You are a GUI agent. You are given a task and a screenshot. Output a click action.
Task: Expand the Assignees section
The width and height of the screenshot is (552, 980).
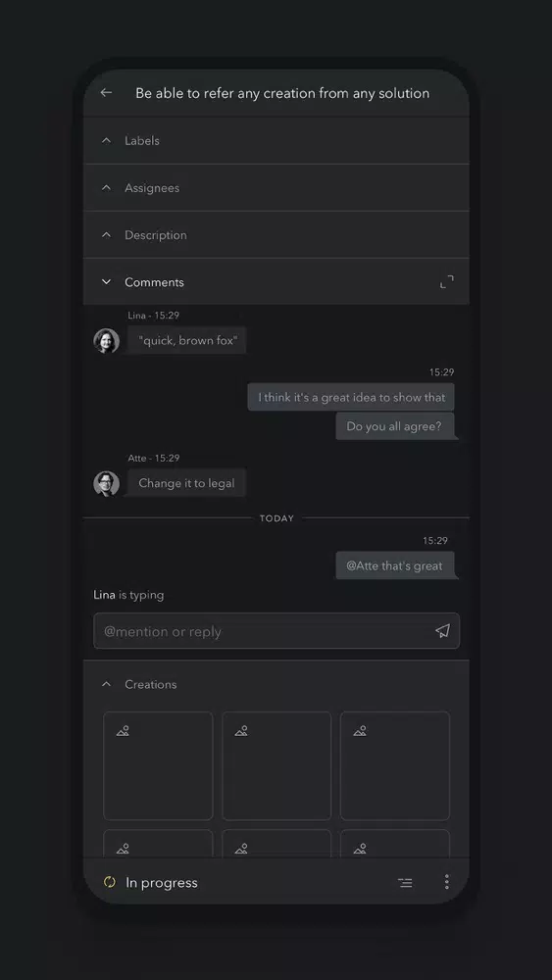pyautogui.click(x=276, y=187)
